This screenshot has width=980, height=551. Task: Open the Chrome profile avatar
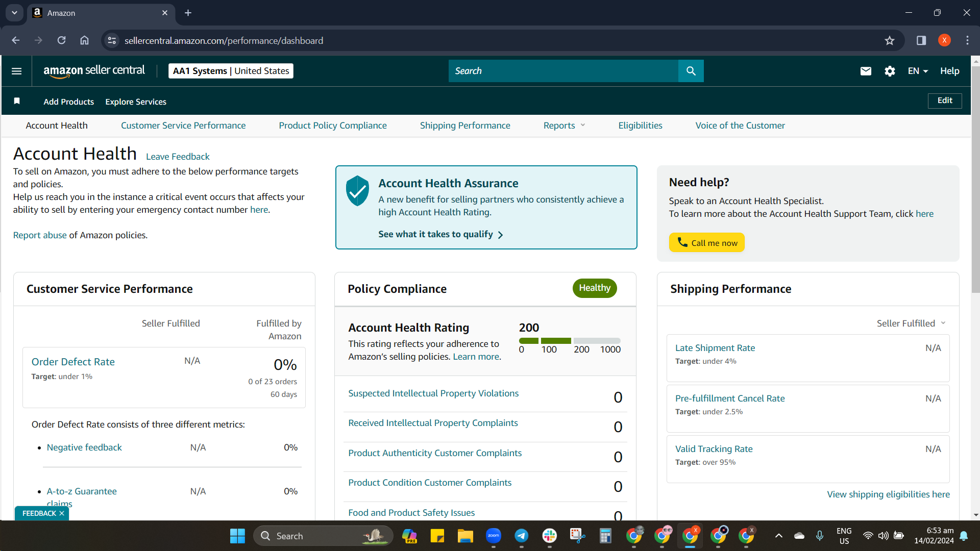click(944, 40)
